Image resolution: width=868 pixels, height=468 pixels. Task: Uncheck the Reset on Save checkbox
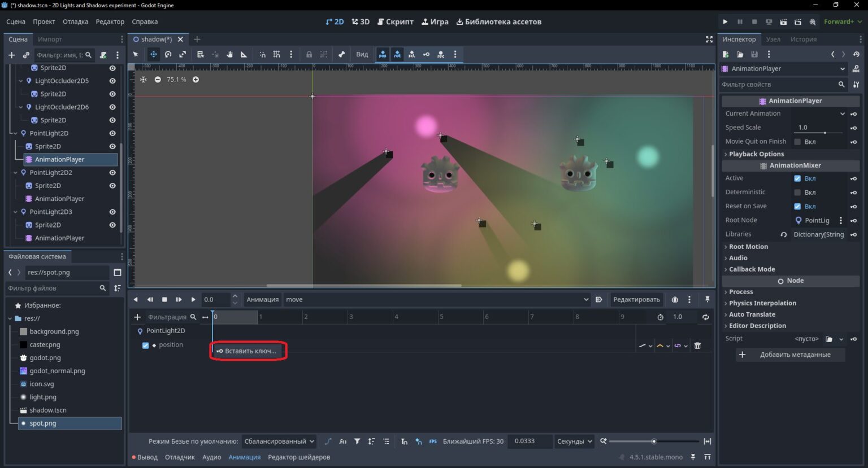click(x=797, y=207)
